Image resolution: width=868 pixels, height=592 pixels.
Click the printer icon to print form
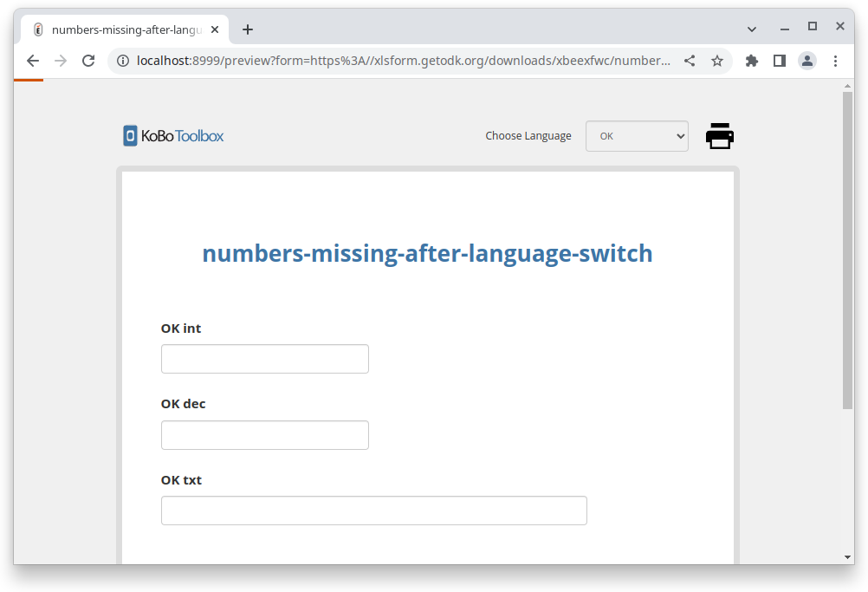pos(720,136)
